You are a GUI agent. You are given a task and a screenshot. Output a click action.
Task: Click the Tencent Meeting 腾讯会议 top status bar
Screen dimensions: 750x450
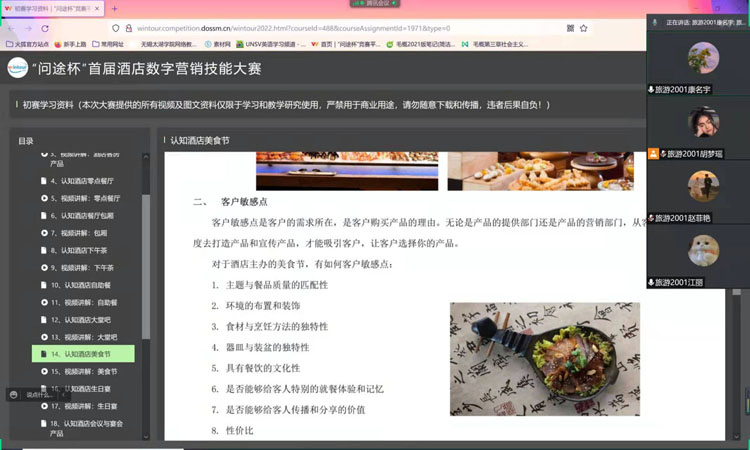coord(375,3)
